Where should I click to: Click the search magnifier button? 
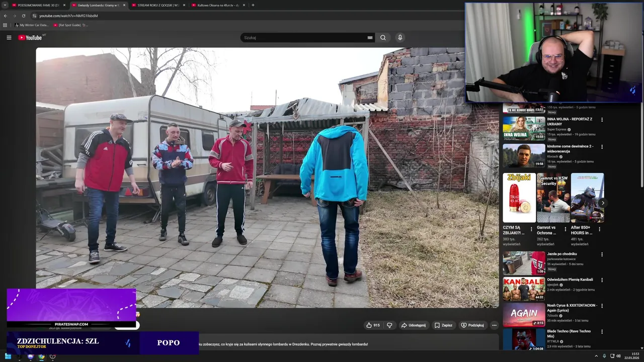(383, 38)
